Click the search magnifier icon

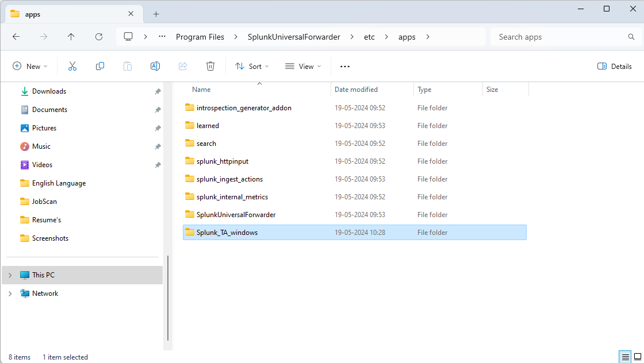point(631,37)
